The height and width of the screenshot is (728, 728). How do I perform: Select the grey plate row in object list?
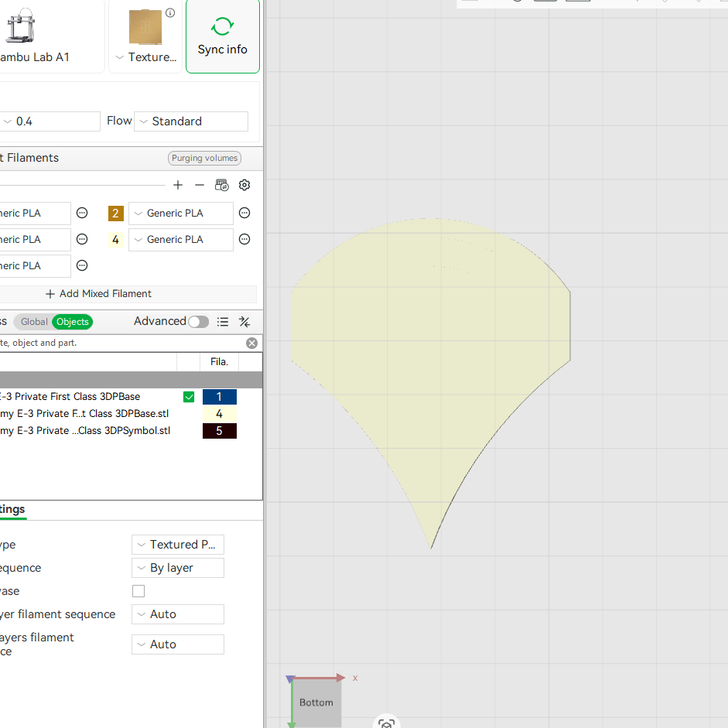pos(131,380)
